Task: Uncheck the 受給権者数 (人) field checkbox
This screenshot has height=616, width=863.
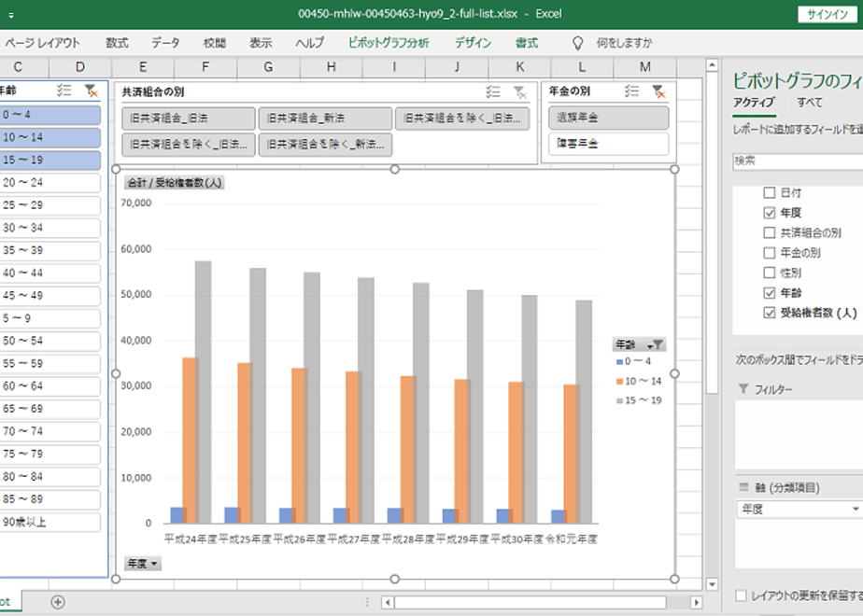Action: click(x=770, y=313)
